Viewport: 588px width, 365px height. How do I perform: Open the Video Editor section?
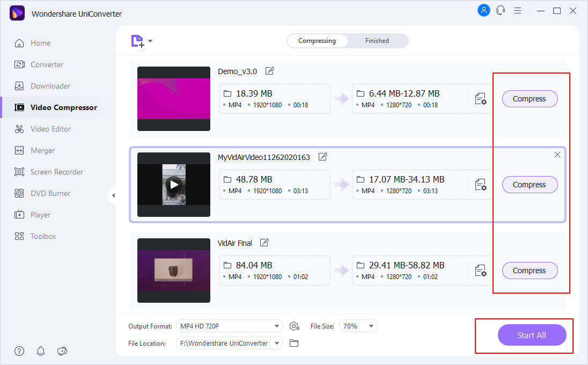[x=50, y=129]
